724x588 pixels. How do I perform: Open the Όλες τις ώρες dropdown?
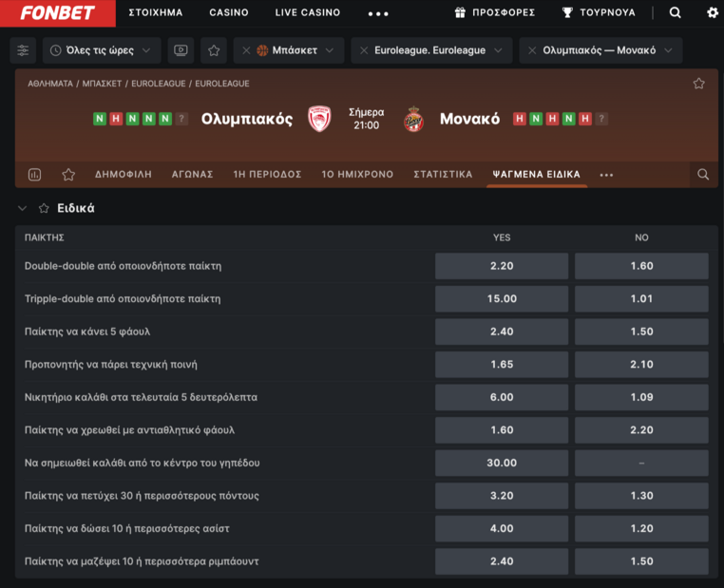[102, 50]
